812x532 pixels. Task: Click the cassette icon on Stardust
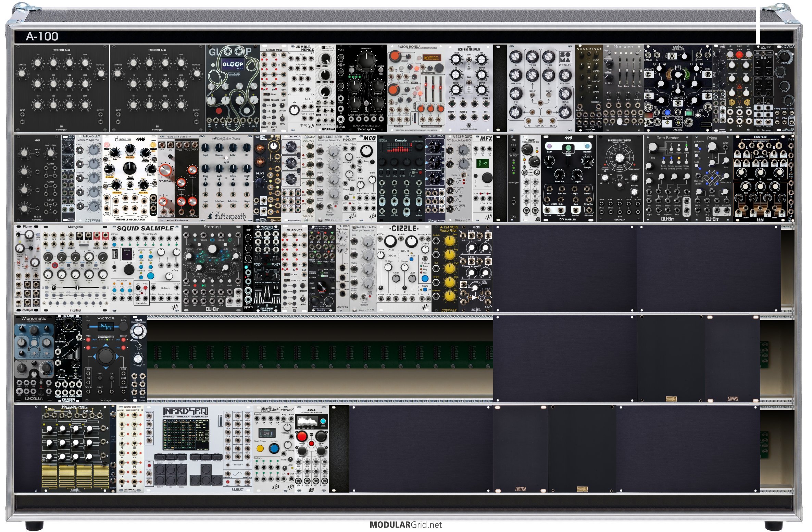point(212,240)
